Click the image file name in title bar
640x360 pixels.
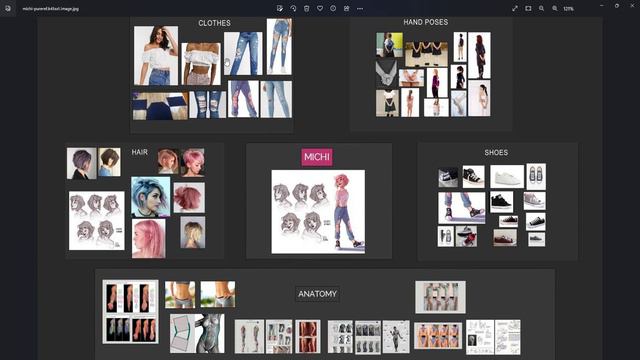point(51,9)
